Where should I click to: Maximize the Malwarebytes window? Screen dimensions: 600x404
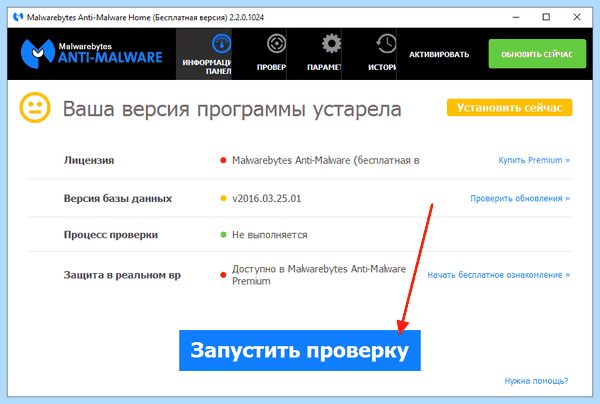[546, 17]
